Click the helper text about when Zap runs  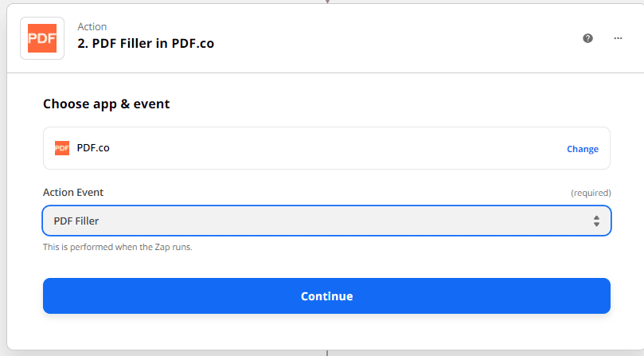click(118, 247)
